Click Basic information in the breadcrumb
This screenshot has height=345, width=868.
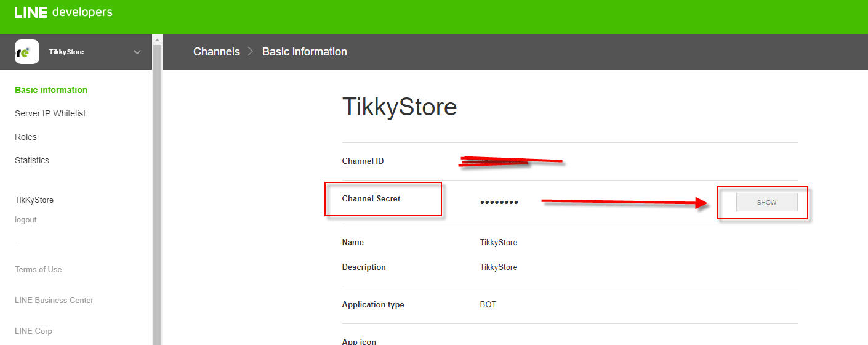point(305,52)
